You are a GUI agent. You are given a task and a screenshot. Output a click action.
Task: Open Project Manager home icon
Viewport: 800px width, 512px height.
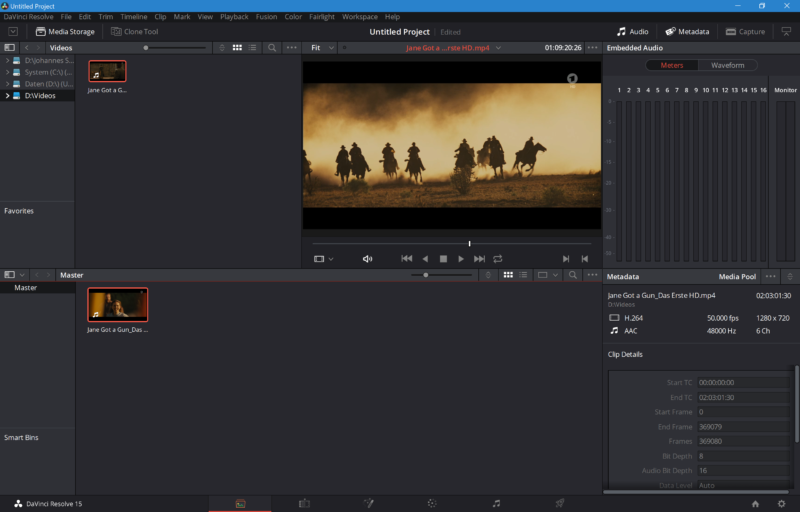click(x=756, y=504)
